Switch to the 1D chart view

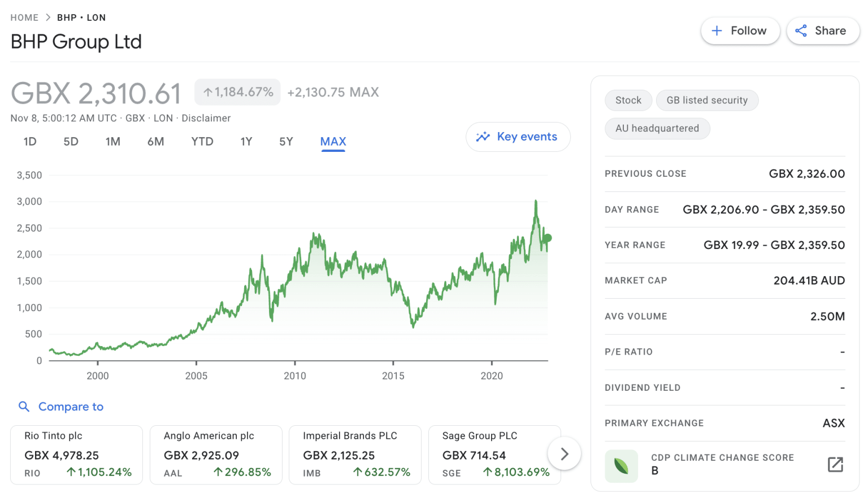30,142
